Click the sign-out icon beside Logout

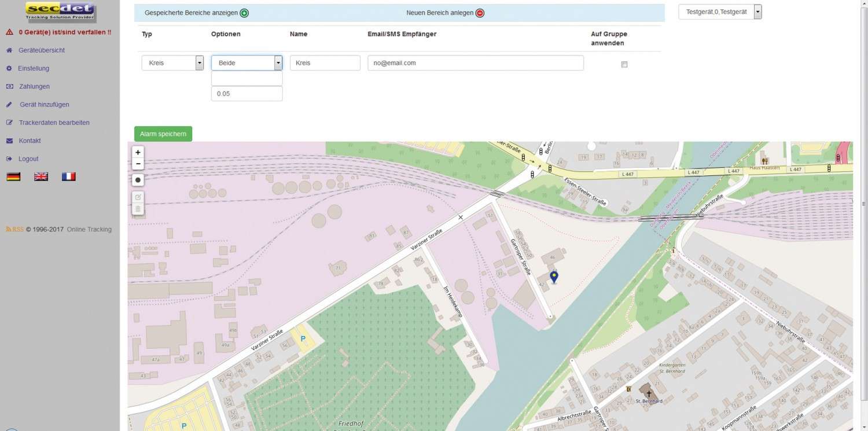[9, 159]
